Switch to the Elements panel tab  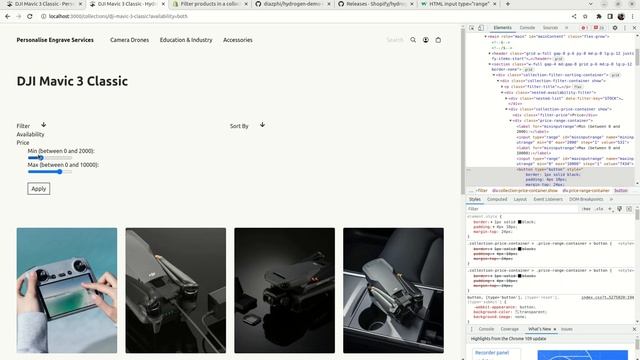coord(502,28)
